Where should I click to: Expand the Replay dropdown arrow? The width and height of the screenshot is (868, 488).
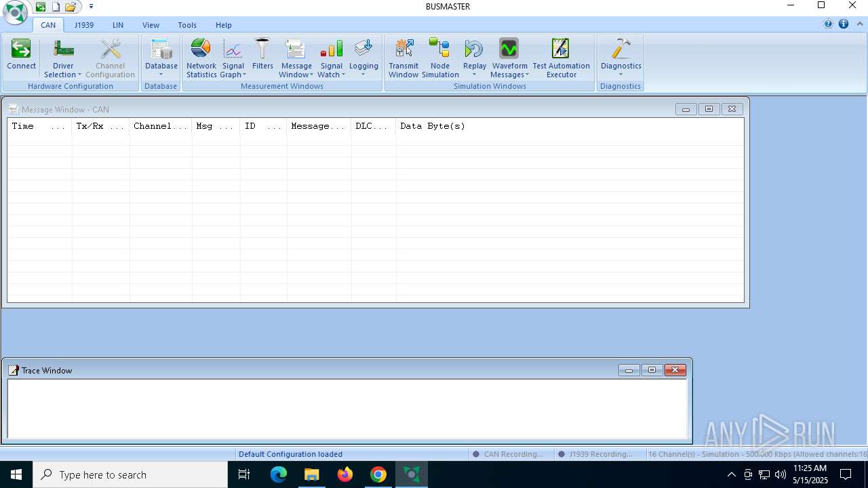(x=474, y=75)
